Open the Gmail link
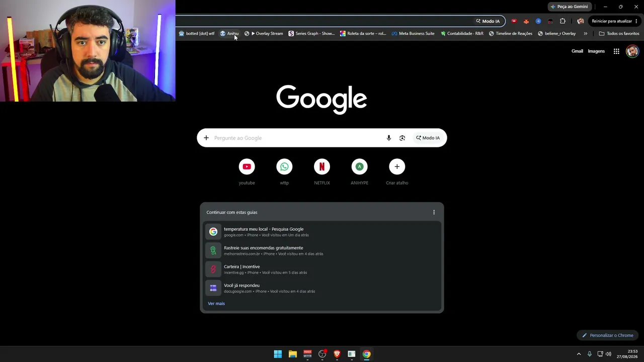This screenshot has width=644, height=362. click(577, 51)
